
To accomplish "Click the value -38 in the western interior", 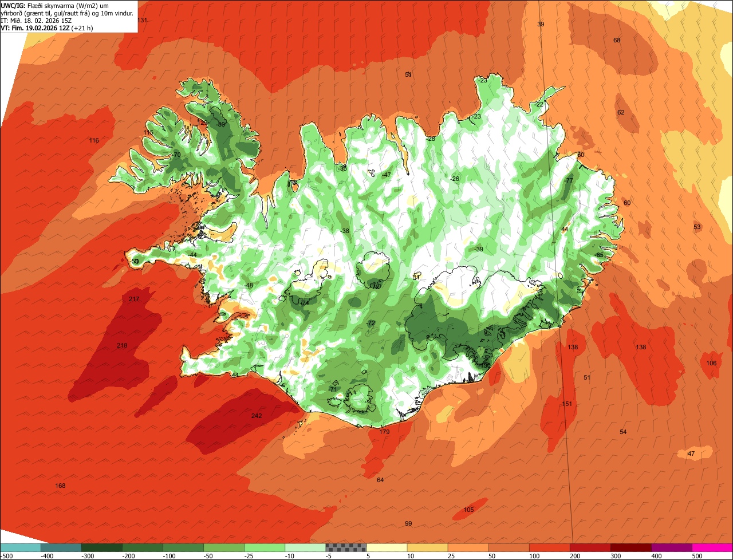I will tap(344, 231).
